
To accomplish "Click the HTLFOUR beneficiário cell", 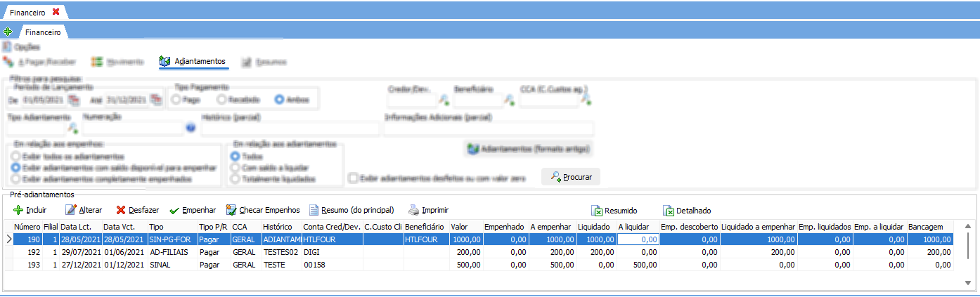I will click(426, 239).
